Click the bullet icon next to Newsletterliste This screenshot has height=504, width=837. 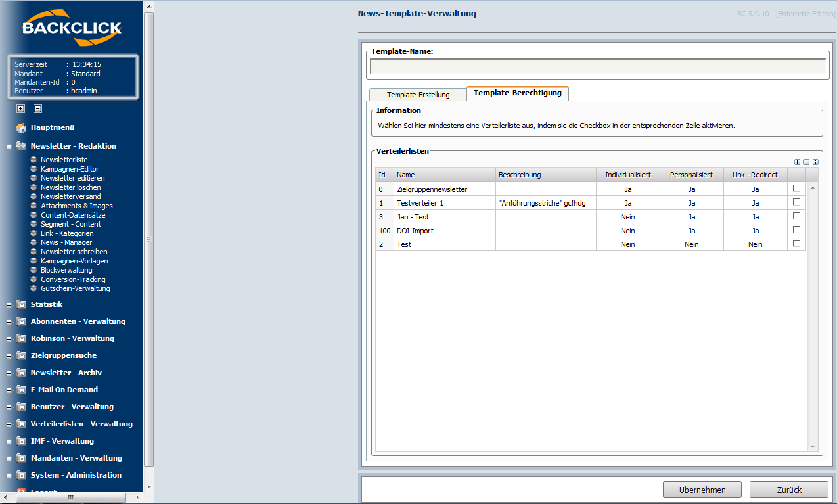click(x=34, y=160)
